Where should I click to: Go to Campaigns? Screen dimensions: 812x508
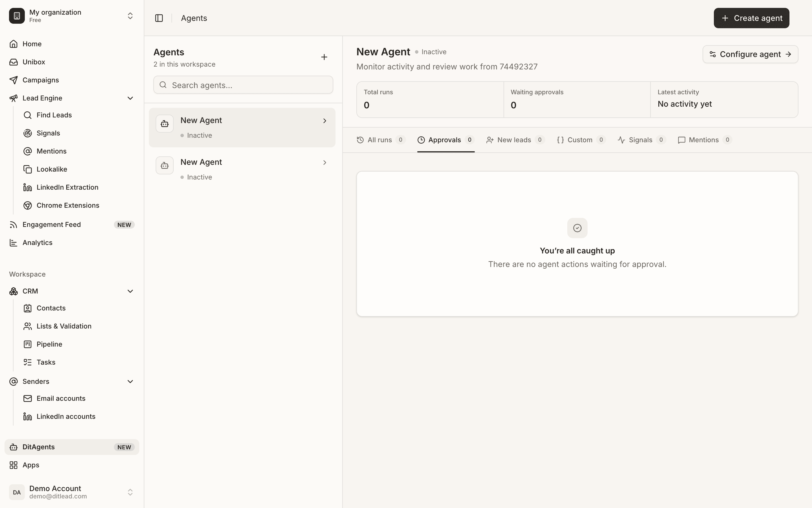coord(72,80)
